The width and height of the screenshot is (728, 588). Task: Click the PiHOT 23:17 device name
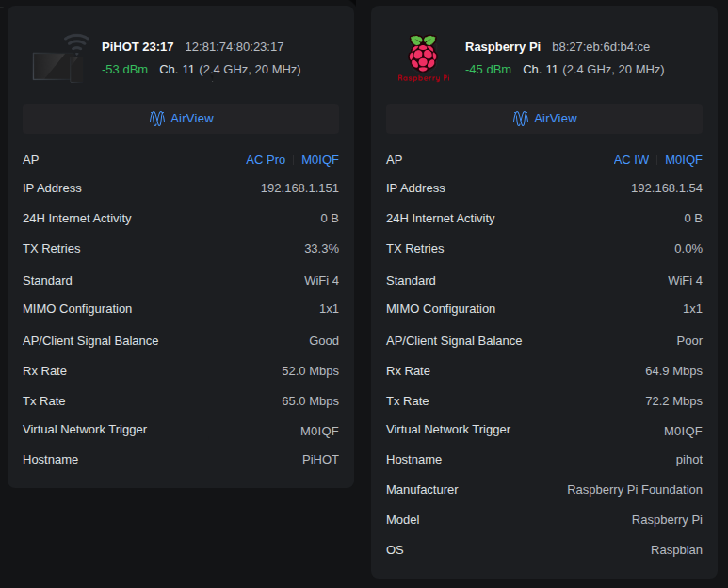click(138, 46)
